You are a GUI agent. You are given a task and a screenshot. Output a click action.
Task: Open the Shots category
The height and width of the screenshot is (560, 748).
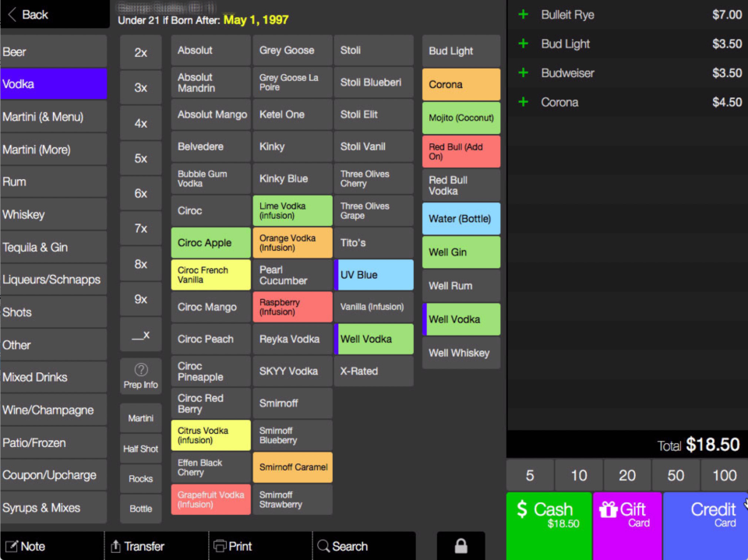(54, 312)
